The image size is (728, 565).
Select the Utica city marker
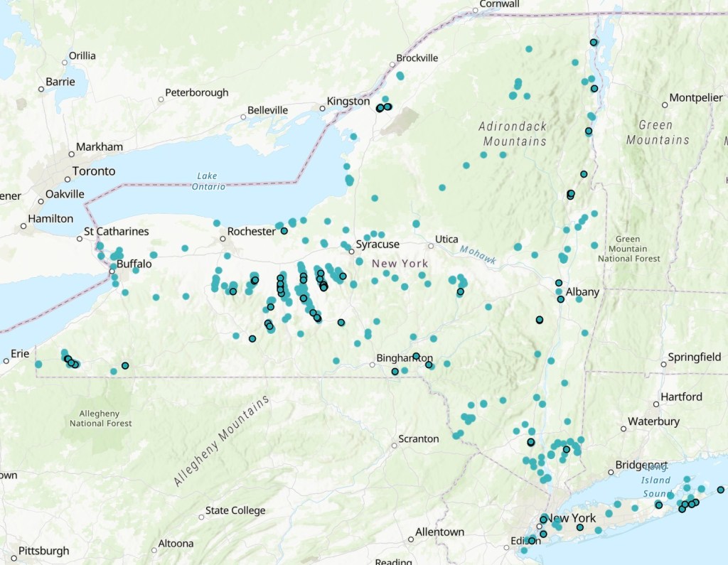[430, 246]
